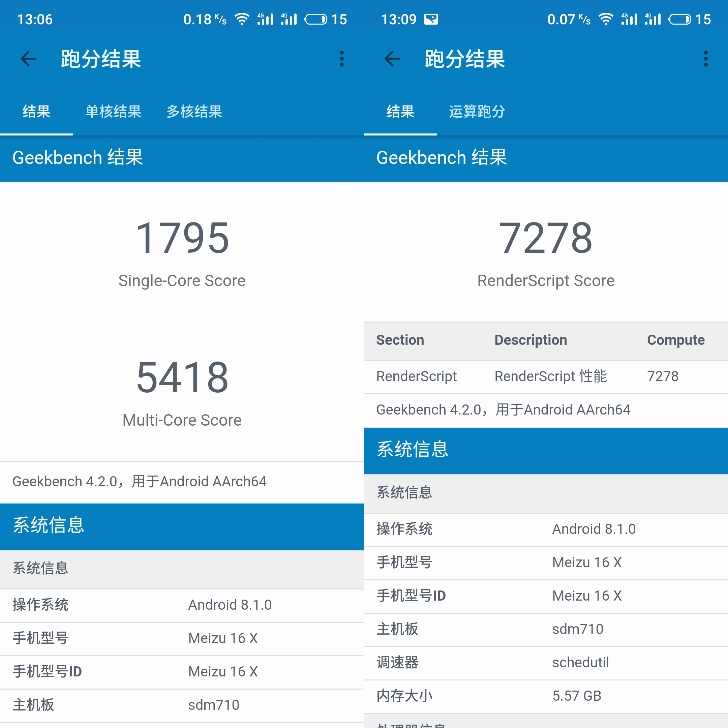Viewport: 728px width, 728px height.
Task: Open three-dot overflow menu in the left screen
Action: click(342, 59)
